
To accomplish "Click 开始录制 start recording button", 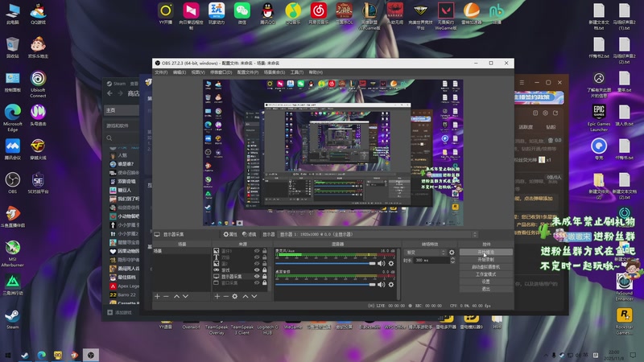I will coord(486,259).
